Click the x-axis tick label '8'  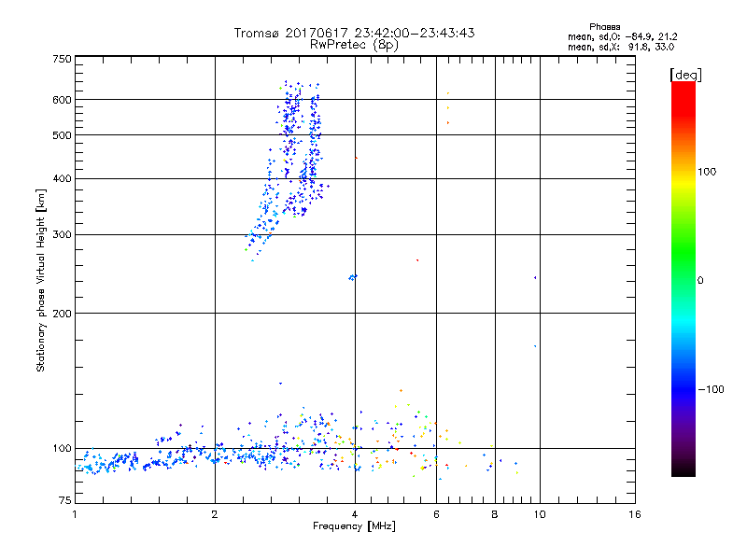pyautogui.click(x=495, y=514)
